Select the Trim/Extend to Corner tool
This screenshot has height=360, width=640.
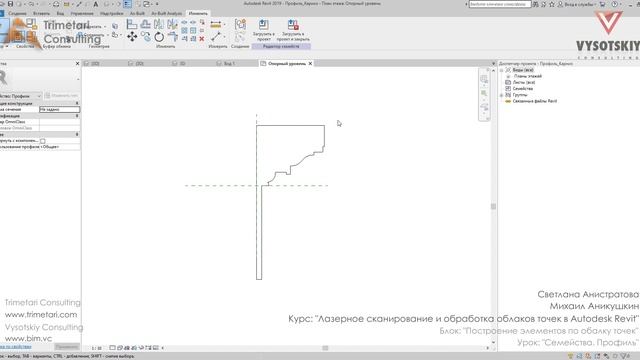tap(173, 37)
